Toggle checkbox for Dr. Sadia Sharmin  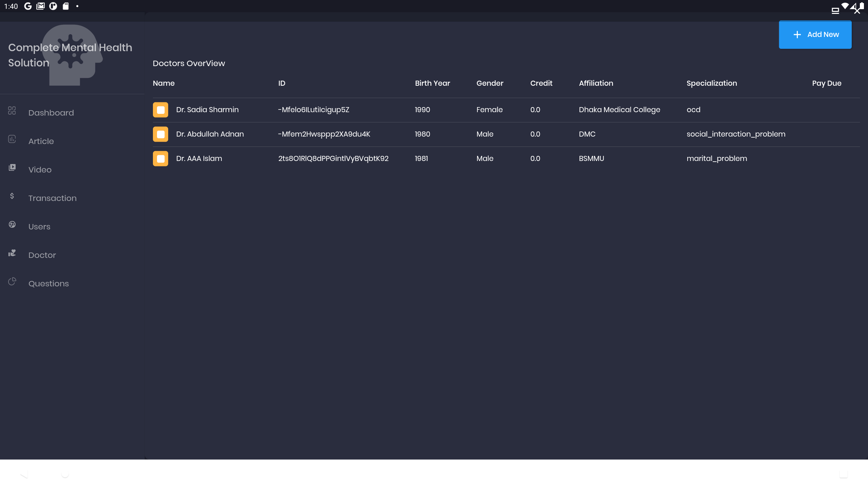click(x=160, y=110)
